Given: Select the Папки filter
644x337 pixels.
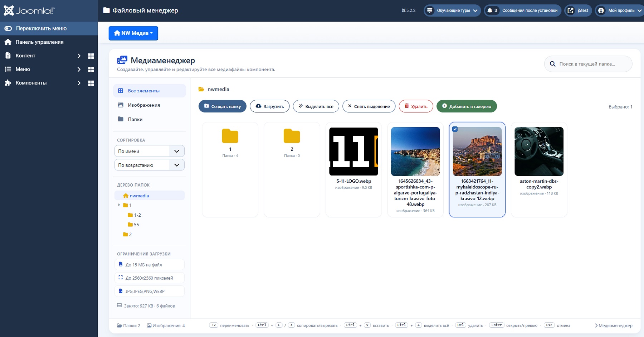Looking at the screenshot, I should click(x=150, y=119).
